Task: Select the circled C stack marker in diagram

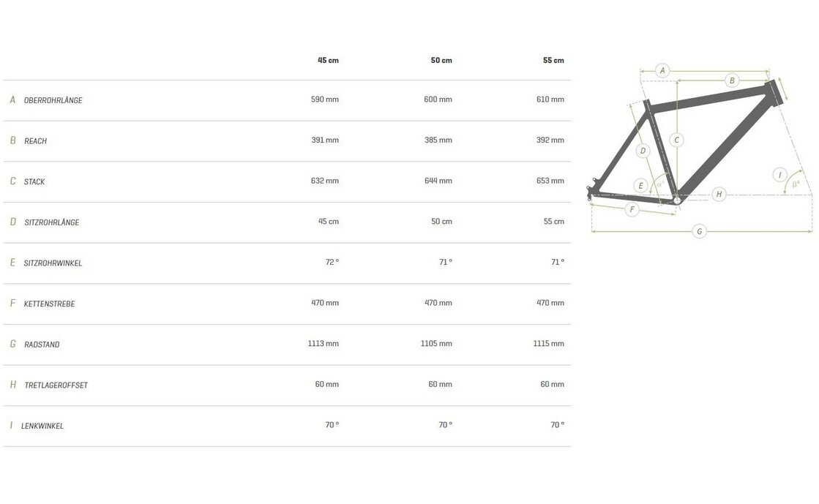Action: point(678,140)
